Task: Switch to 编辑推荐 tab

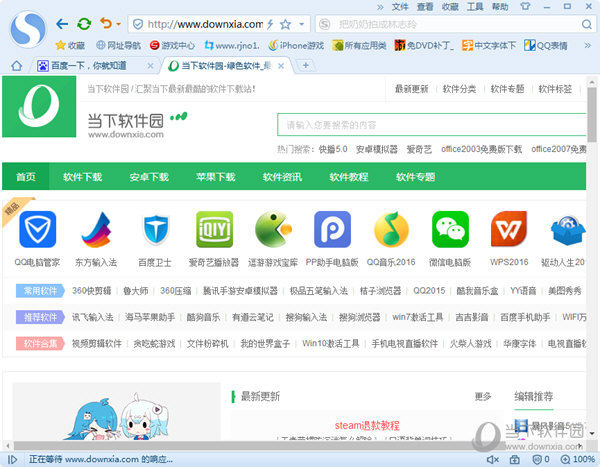Action: [534, 397]
